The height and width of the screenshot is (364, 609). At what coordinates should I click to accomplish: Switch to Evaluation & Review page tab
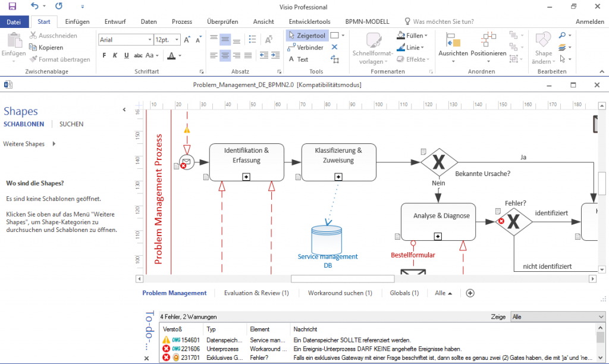256,293
